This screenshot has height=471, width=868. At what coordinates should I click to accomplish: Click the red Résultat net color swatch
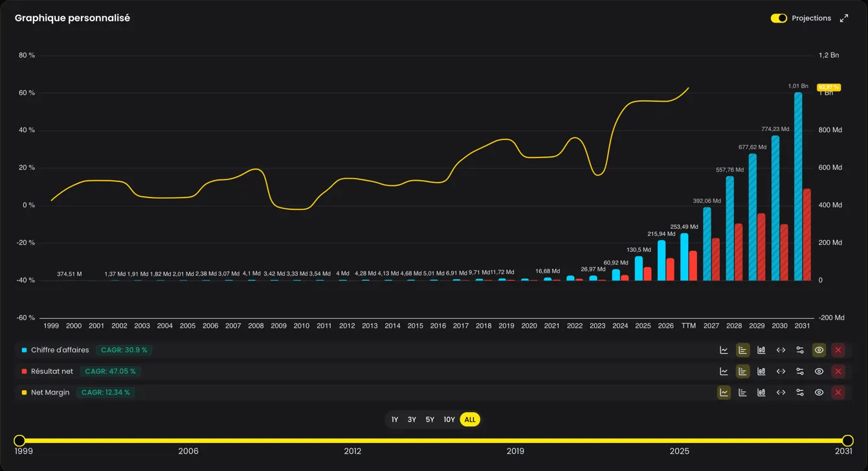pyautogui.click(x=24, y=371)
